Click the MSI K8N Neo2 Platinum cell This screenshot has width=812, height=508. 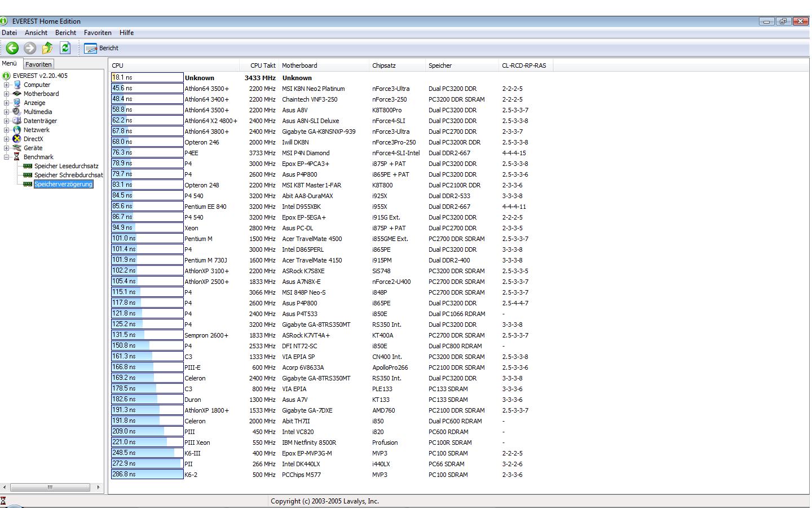click(x=314, y=89)
